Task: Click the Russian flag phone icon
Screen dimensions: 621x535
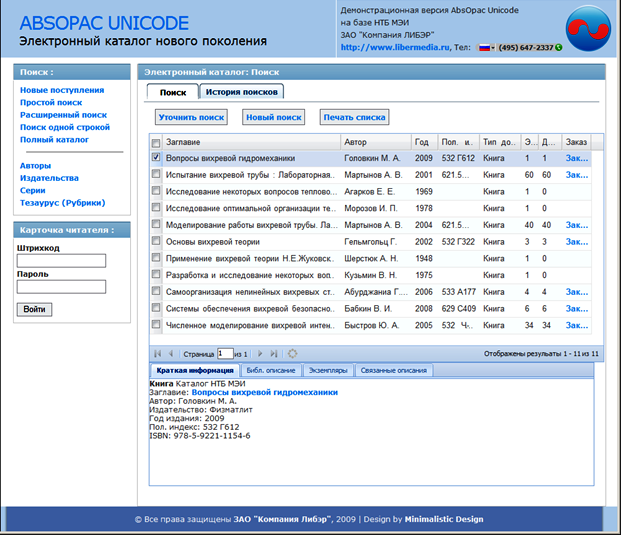Action: [x=484, y=48]
